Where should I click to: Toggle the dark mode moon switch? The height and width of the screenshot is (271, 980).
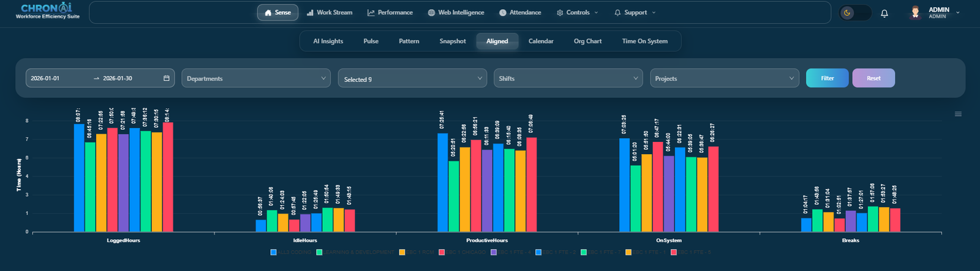[855, 12]
